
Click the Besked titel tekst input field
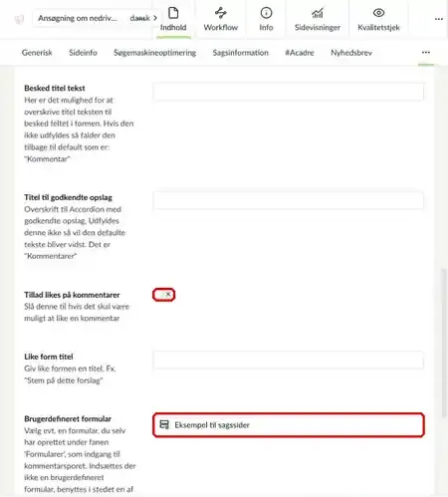288,92
